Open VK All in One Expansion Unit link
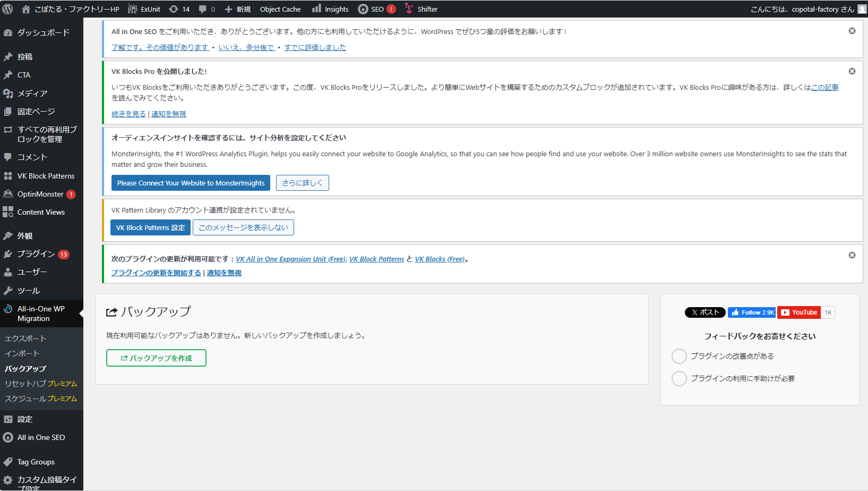868x491 pixels. [290, 259]
